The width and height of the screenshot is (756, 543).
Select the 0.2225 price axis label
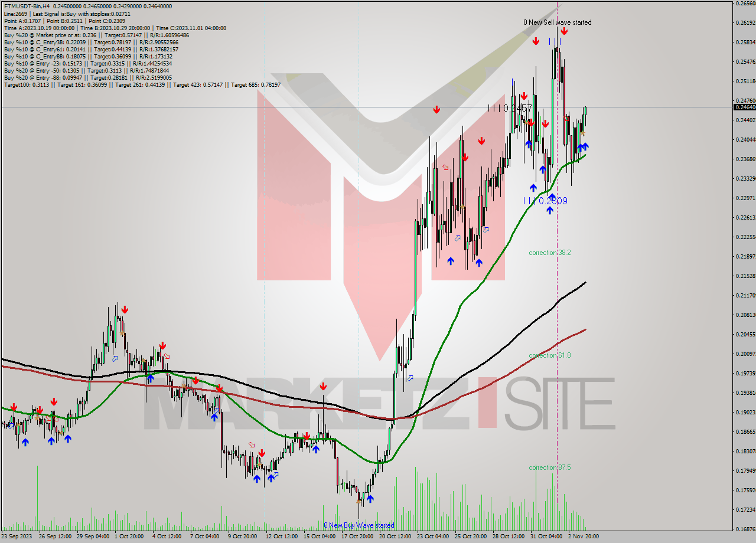click(x=745, y=237)
